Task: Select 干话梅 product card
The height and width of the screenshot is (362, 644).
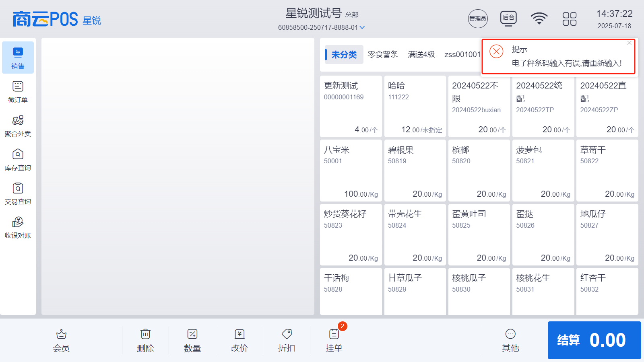Action: (x=351, y=291)
